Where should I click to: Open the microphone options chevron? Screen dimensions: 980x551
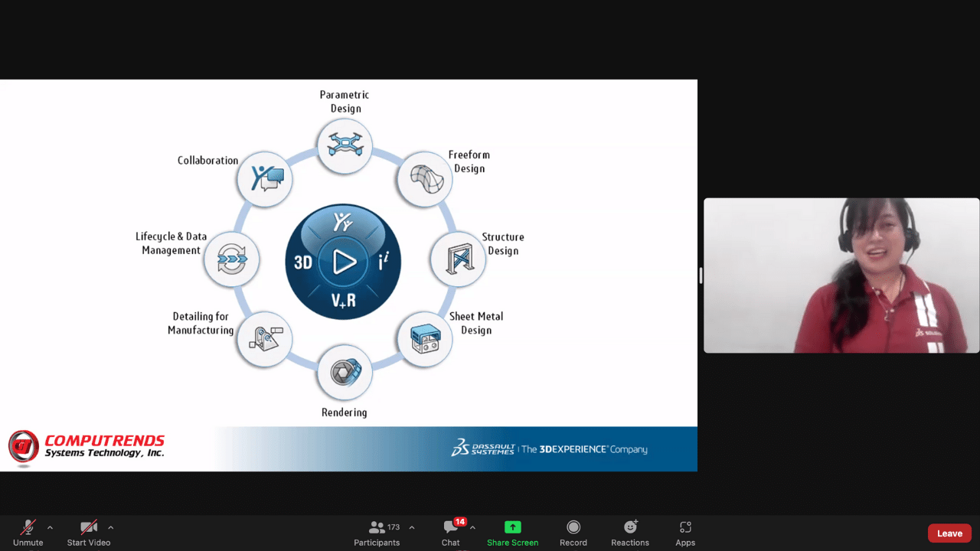(x=50, y=527)
